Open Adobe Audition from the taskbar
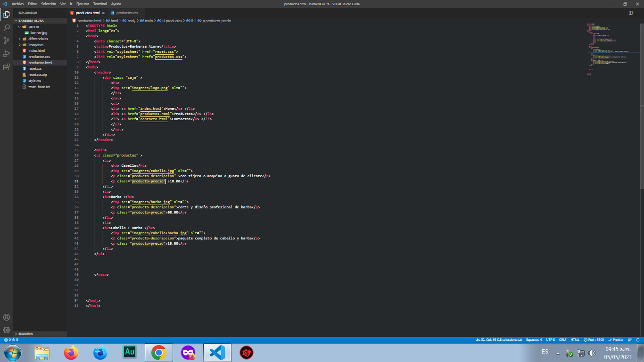 point(129,352)
